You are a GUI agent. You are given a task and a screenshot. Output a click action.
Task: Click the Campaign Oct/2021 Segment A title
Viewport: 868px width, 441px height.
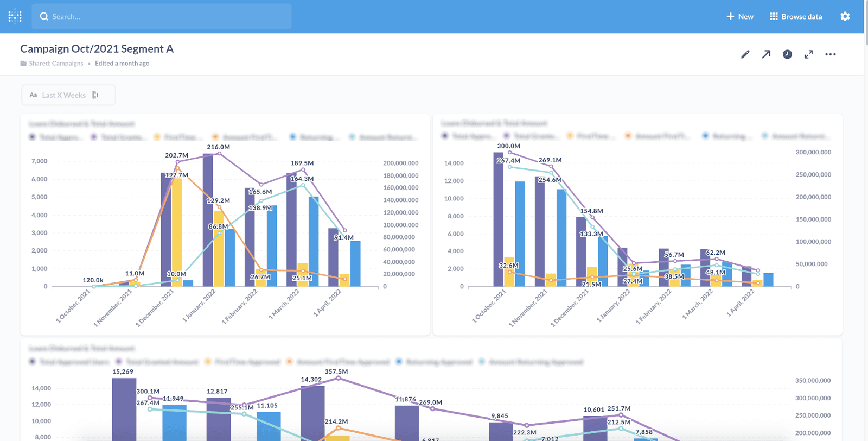97,49
